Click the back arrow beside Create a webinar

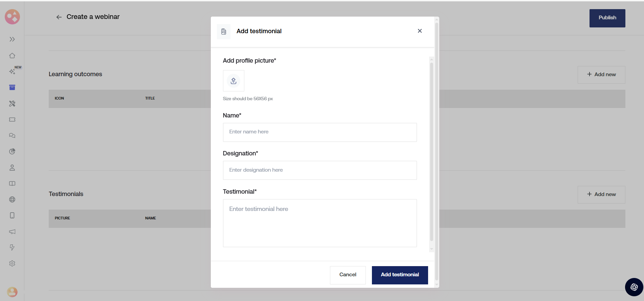(x=59, y=17)
